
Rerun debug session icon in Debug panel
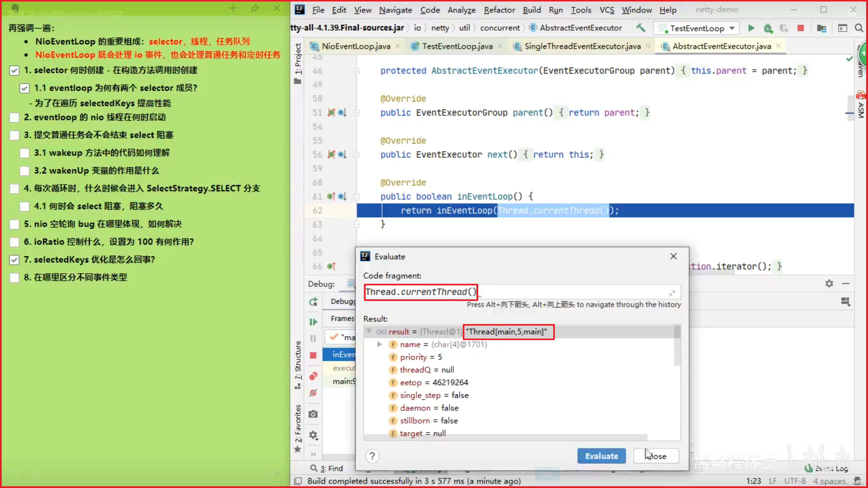tap(313, 302)
